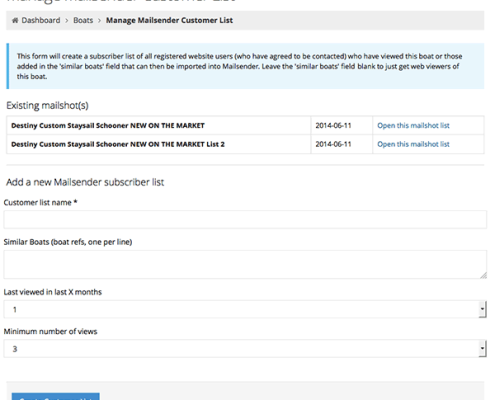This screenshot has height=400, width=495.
Task: Open the Minimum number of views dropdown
Action: pyautogui.click(x=245, y=349)
